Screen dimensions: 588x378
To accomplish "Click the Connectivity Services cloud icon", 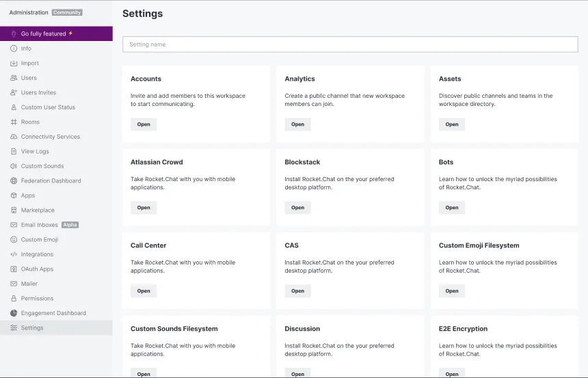I will pyautogui.click(x=14, y=137).
